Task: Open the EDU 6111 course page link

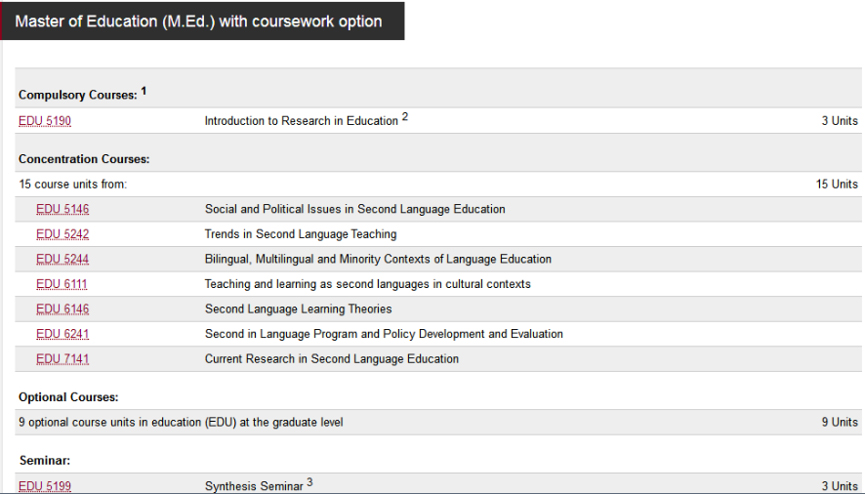Action: 62,284
